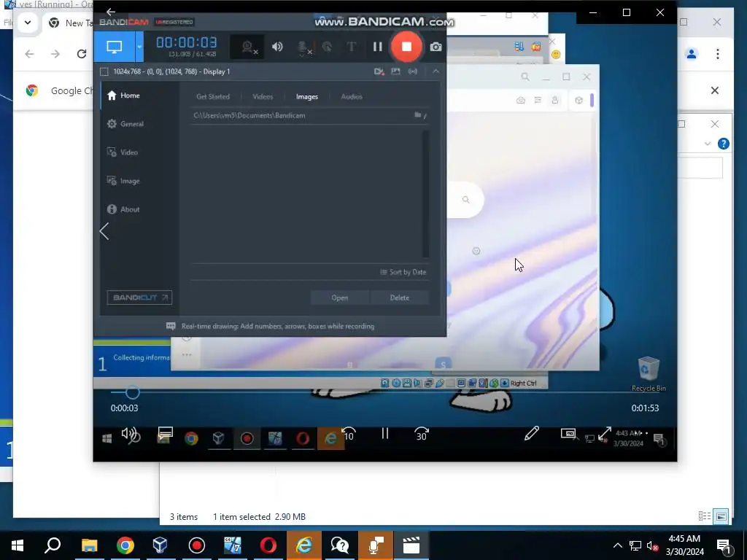This screenshot has width=747, height=560.
Task: Click the seek bar thumb at 0:00:03
Action: (x=133, y=392)
